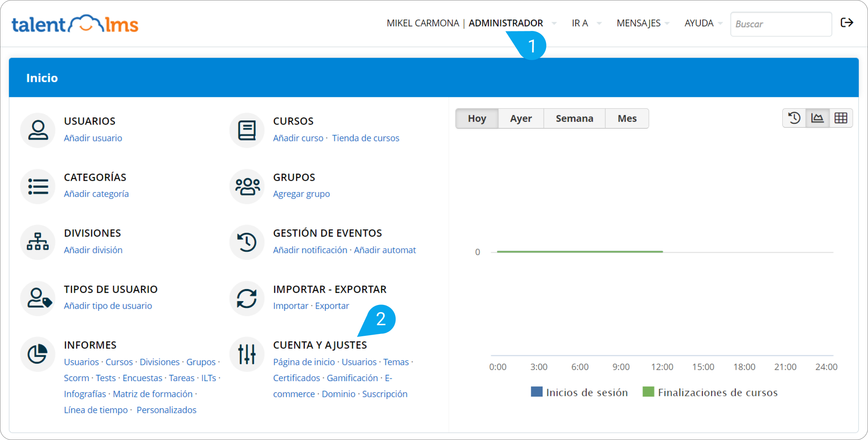Switch to the timeline history view
Screen dimensions: 868x440
pyautogui.click(x=794, y=118)
